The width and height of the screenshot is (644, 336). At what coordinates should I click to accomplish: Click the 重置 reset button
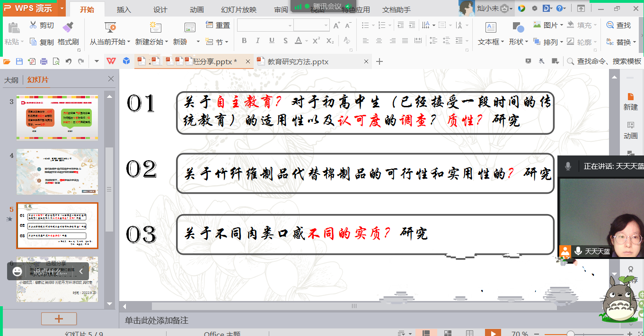[218, 26]
